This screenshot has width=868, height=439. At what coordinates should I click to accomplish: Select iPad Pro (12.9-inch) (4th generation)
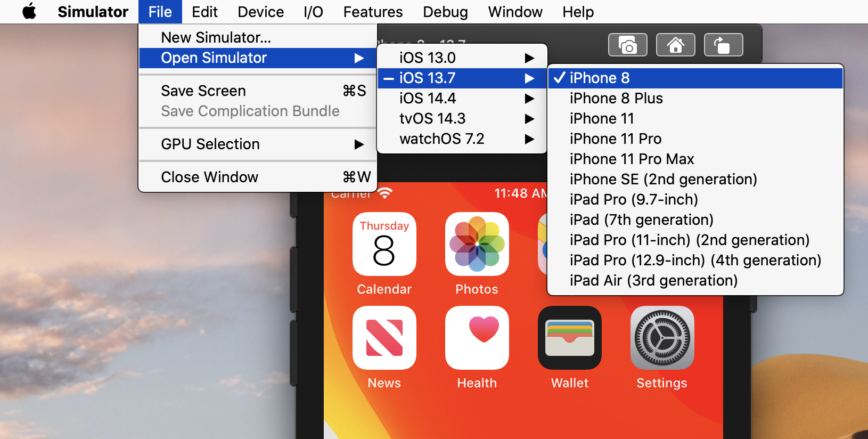(x=695, y=260)
